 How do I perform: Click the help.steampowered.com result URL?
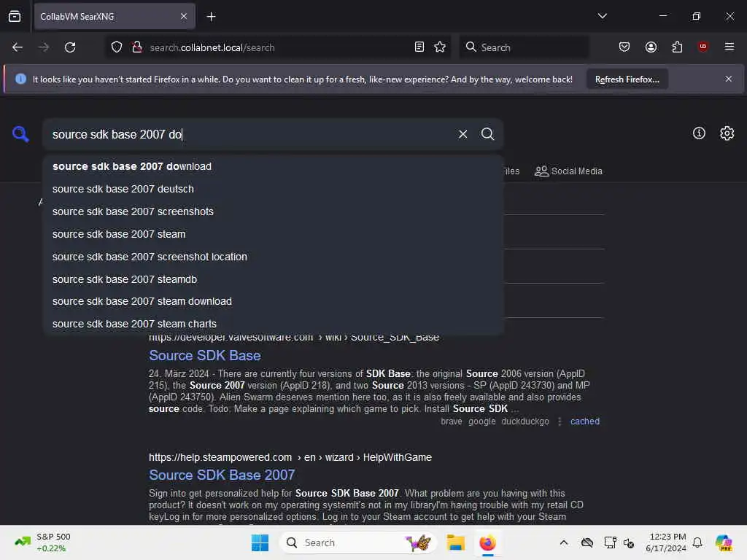pyautogui.click(x=290, y=457)
